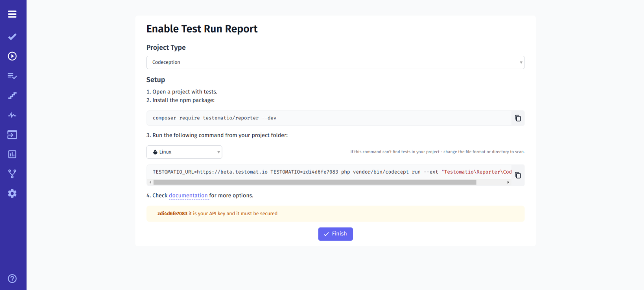Open the documentation link

pos(188,195)
